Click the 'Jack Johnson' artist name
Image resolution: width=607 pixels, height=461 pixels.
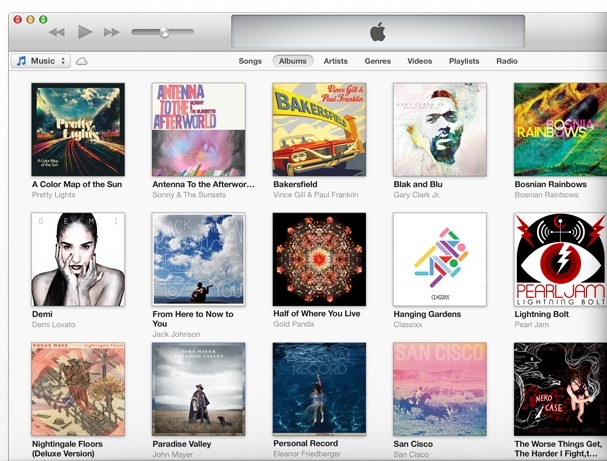(x=176, y=334)
